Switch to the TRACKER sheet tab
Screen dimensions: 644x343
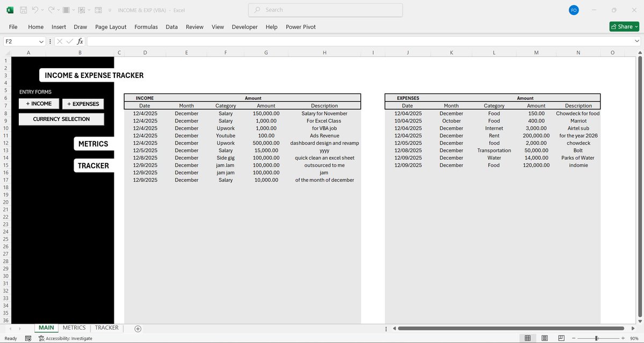[107, 328]
